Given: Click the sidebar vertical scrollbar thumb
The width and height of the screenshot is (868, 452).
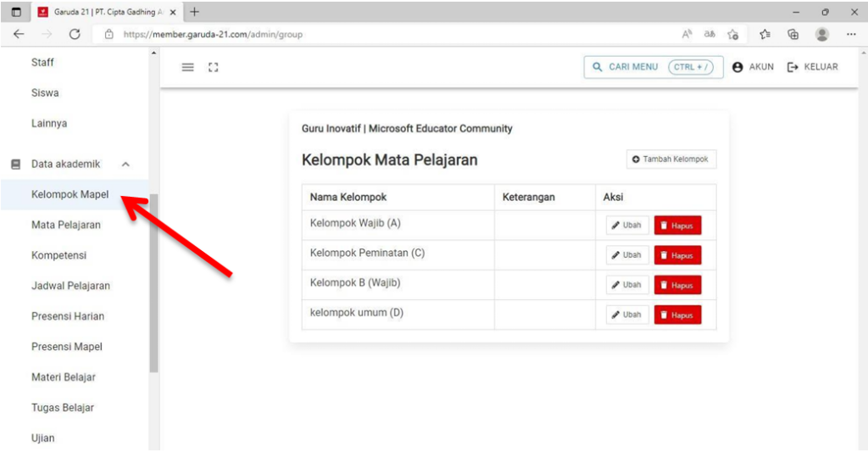Looking at the screenshot, I should click(x=154, y=283).
